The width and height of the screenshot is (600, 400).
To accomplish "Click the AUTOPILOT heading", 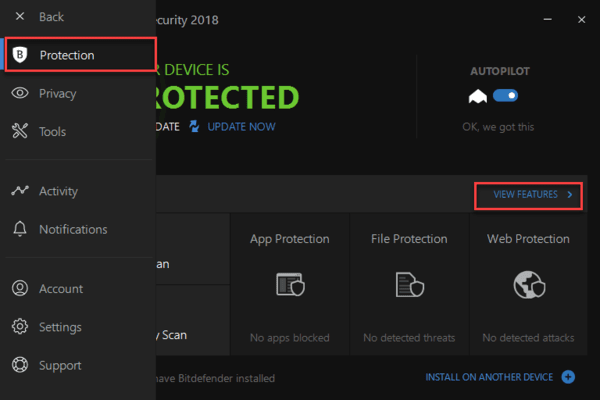I will (x=500, y=71).
